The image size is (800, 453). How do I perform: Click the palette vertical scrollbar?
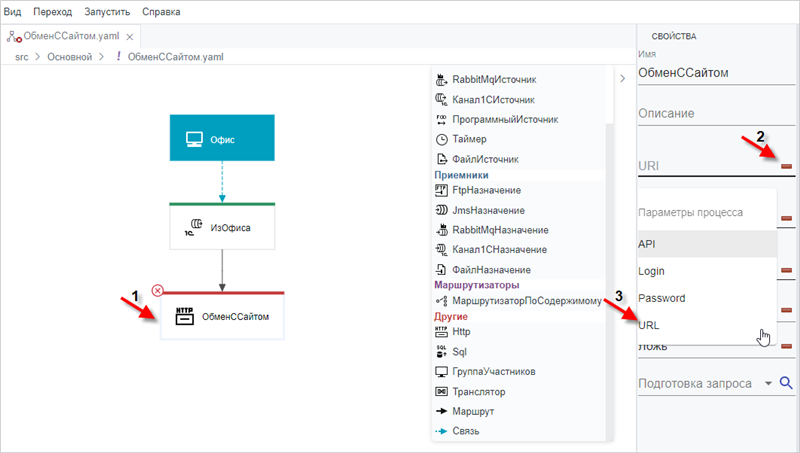609,281
